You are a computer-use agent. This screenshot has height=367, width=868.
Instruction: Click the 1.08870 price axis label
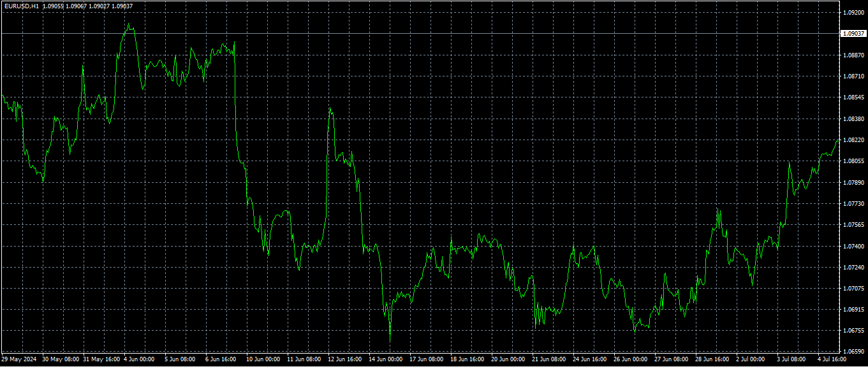[x=853, y=55]
